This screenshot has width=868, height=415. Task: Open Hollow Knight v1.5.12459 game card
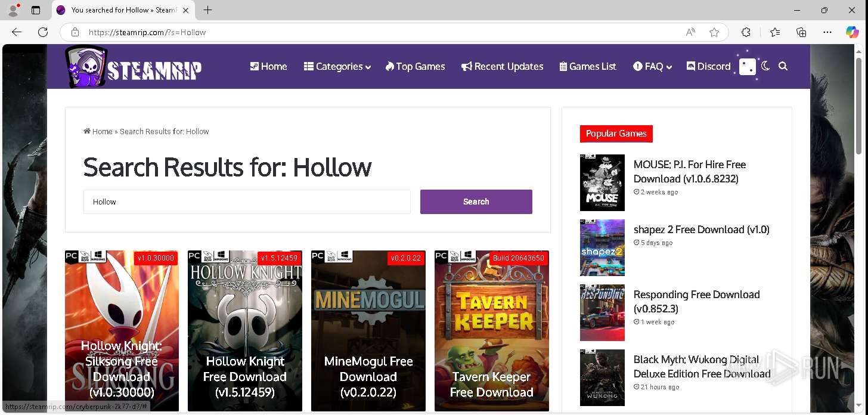tap(245, 331)
